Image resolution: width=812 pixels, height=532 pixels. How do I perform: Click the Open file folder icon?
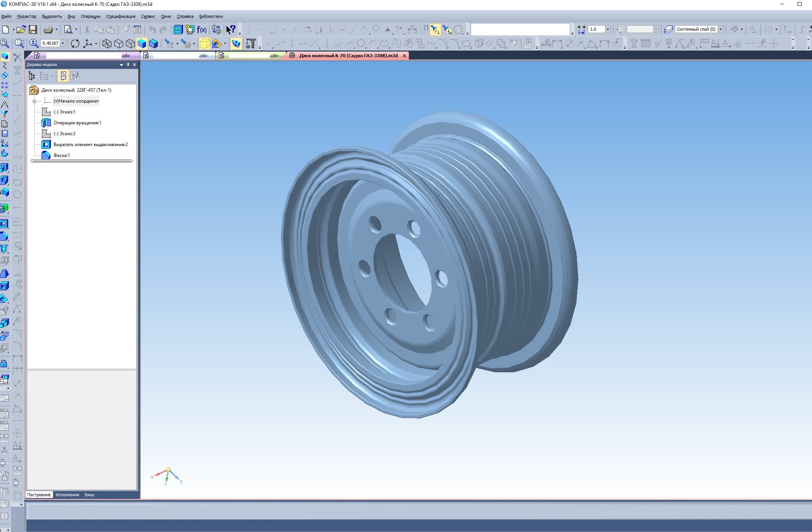[21, 30]
